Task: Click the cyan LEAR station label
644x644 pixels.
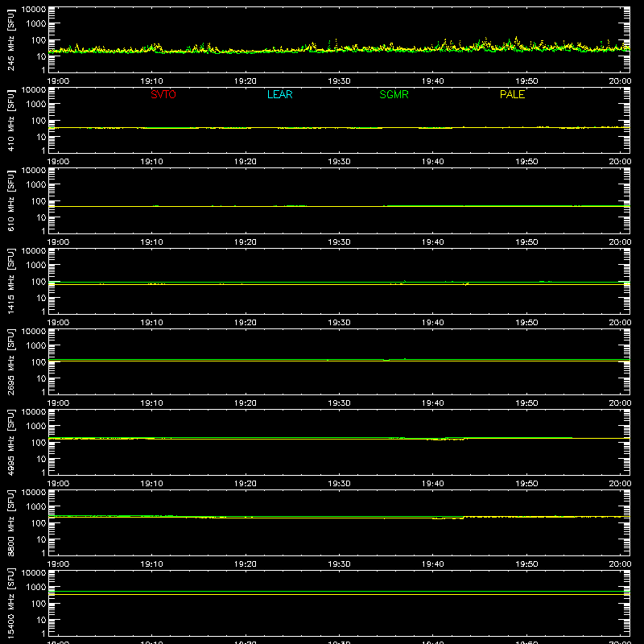Action: 279,94
